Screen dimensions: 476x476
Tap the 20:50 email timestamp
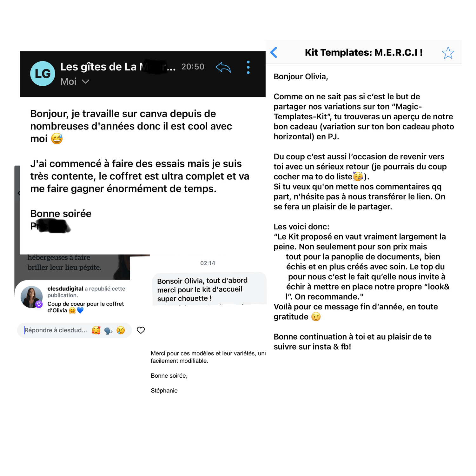coord(193,67)
